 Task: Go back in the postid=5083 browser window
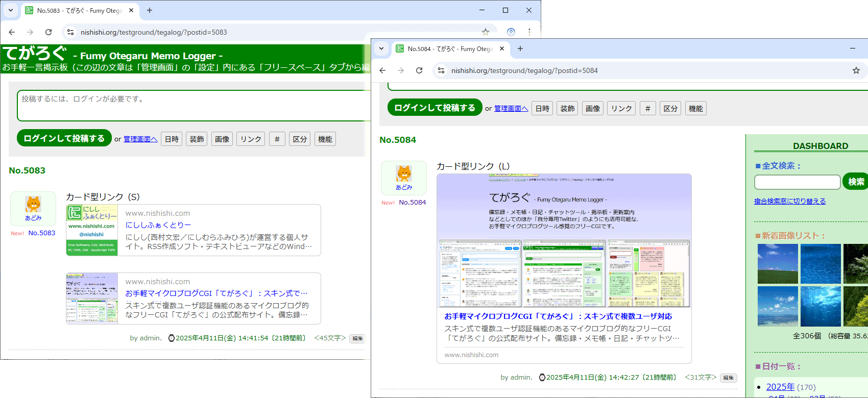coord(12,32)
